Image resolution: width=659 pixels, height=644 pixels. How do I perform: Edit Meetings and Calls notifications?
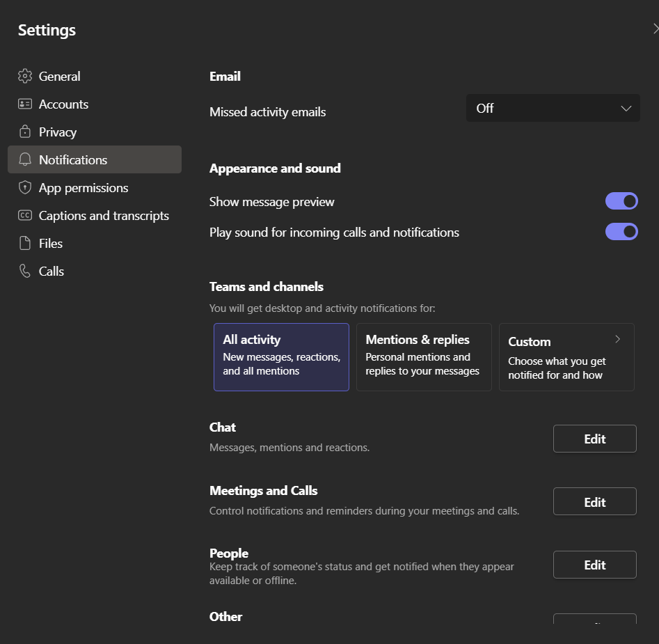click(594, 502)
